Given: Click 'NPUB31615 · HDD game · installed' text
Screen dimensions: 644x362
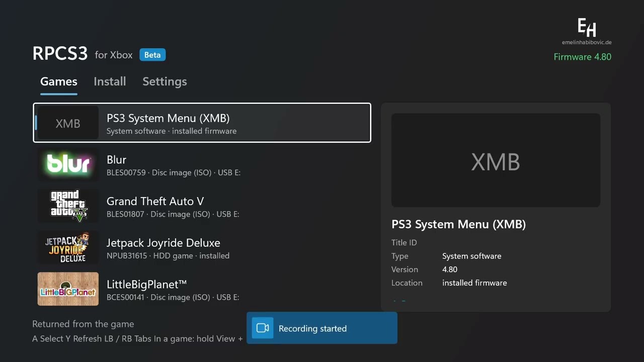Looking at the screenshot, I should click(x=168, y=256).
